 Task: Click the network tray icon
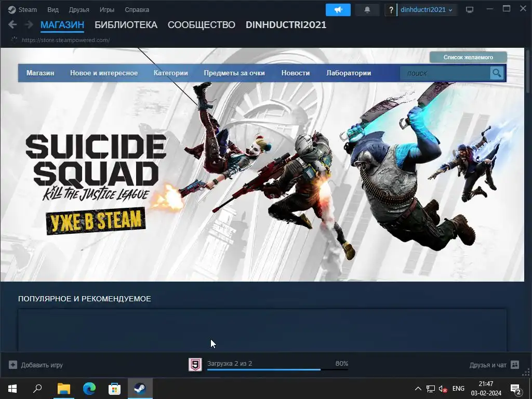(431, 389)
